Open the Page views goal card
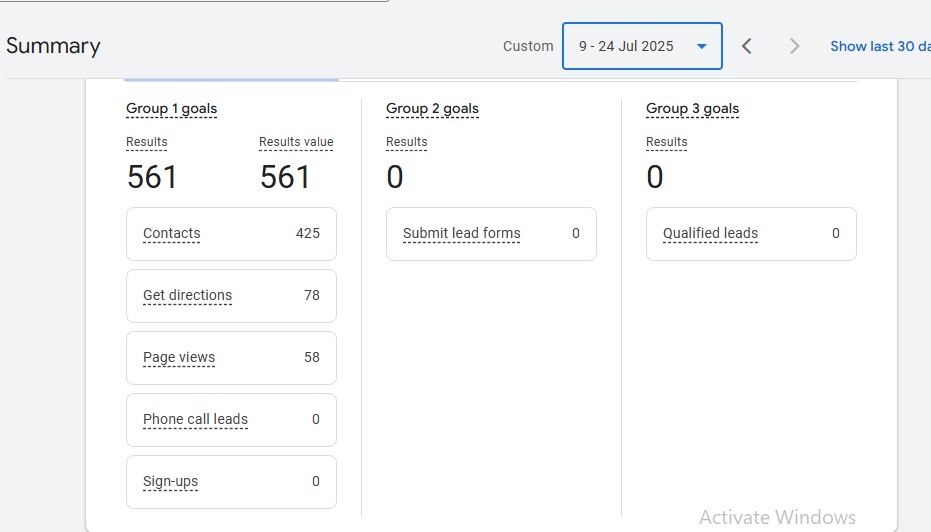931x532 pixels. click(x=231, y=358)
